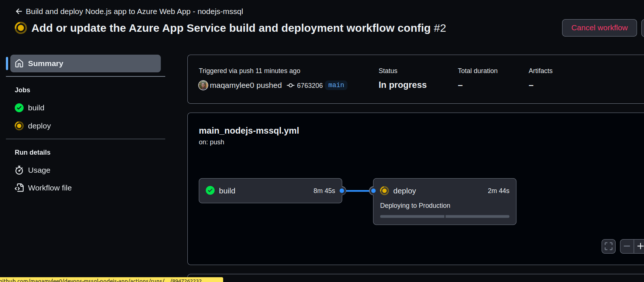The width and height of the screenshot is (644, 282).
Task: Select the build node in graph
Action: point(270,191)
